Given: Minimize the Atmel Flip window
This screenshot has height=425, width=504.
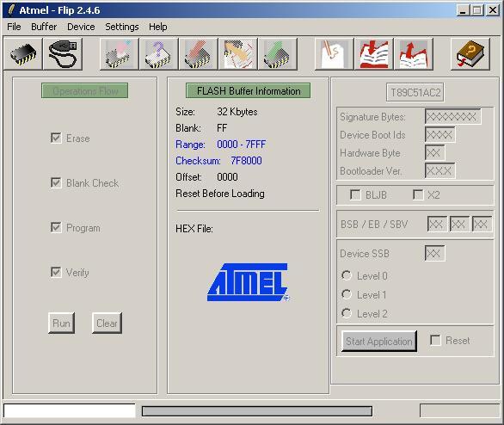Looking at the screenshot, I should click(463, 10).
